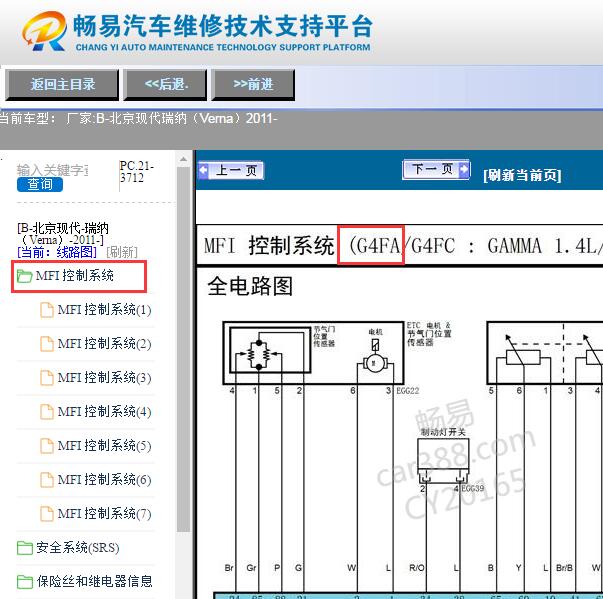Go back with the <<后退 button
603x599 pixels.
[x=165, y=84]
